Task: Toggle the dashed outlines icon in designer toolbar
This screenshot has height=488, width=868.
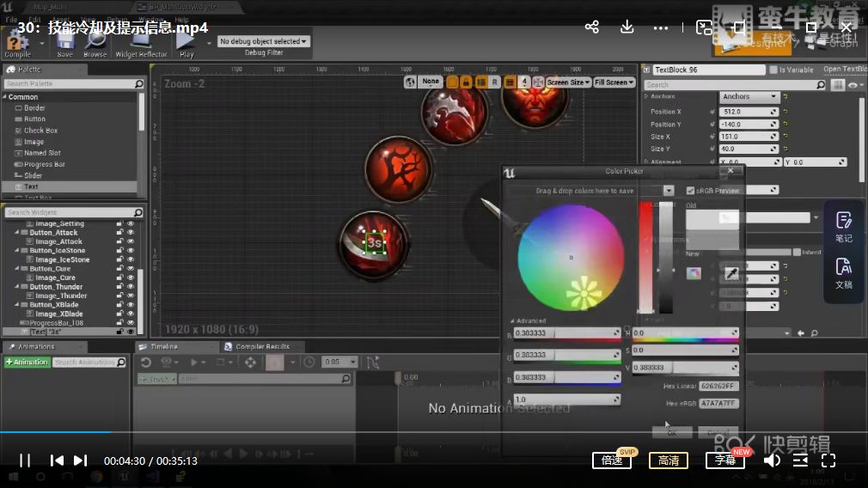Action: click(452, 82)
